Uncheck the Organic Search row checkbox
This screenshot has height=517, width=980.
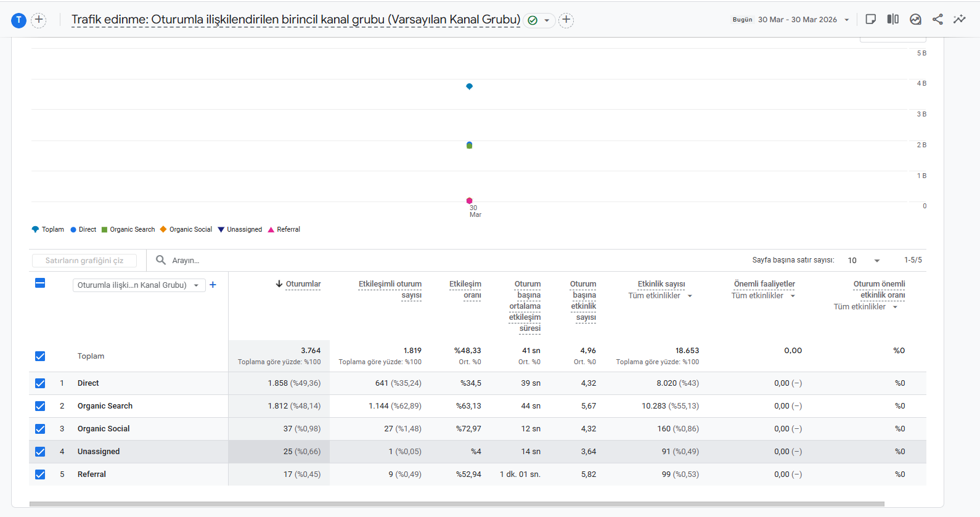tap(40, 406)
